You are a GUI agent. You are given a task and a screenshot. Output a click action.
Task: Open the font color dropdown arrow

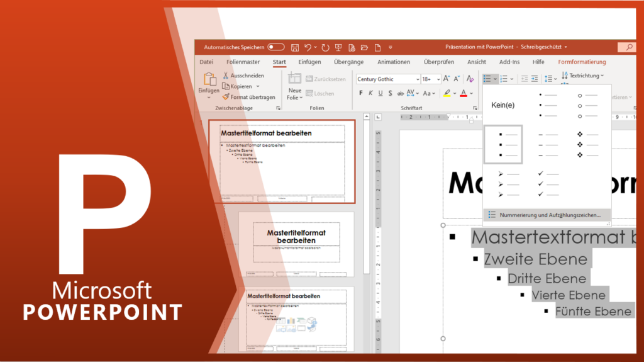[x=472, y=94]
